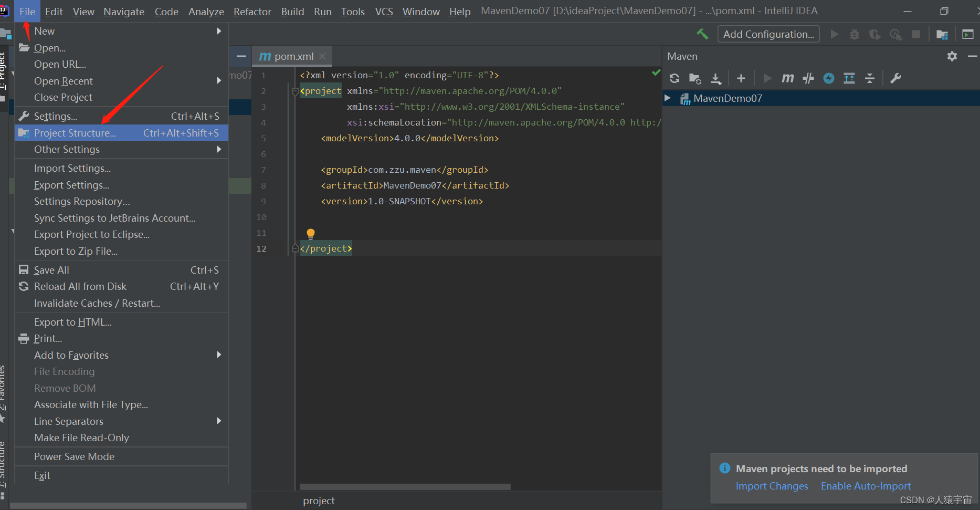Choose Project Structure... from File menu
The image size is (980, 510).
pos(121,133)
